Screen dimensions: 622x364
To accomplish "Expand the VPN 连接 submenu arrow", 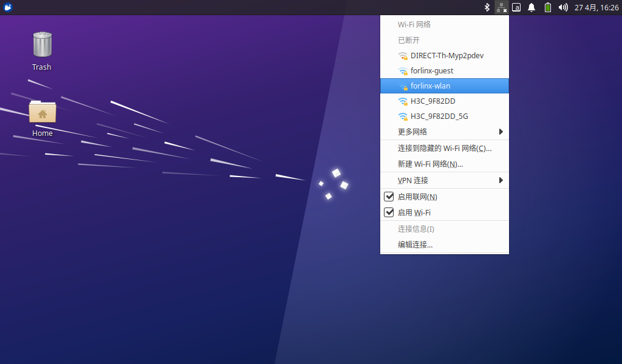I will (501, 180).
